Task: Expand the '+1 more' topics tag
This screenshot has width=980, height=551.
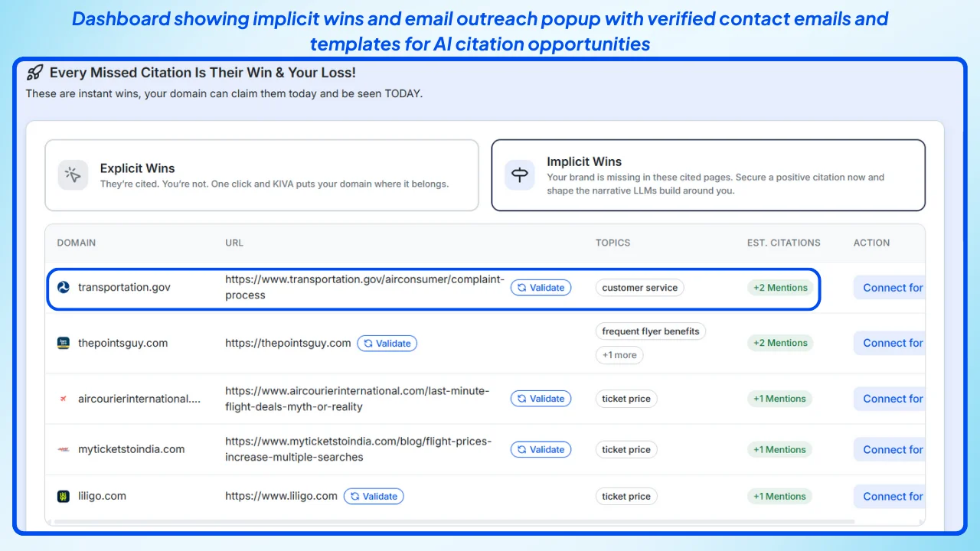Action: click(619, 355)
